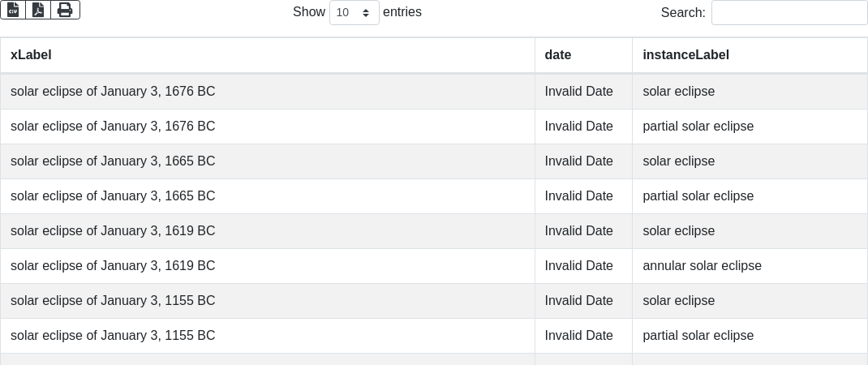Select the second 1619 BC eclipse label

point(113,266)
